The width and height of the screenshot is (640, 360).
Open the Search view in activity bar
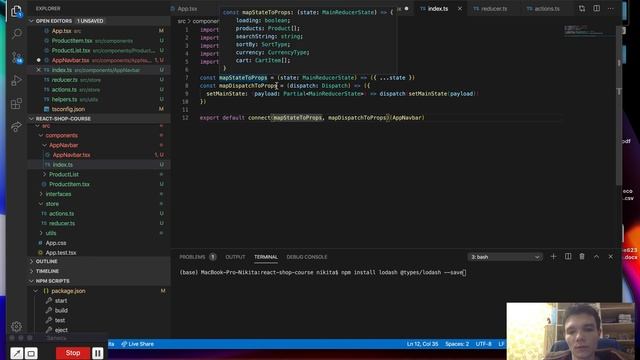click(17, 33)
